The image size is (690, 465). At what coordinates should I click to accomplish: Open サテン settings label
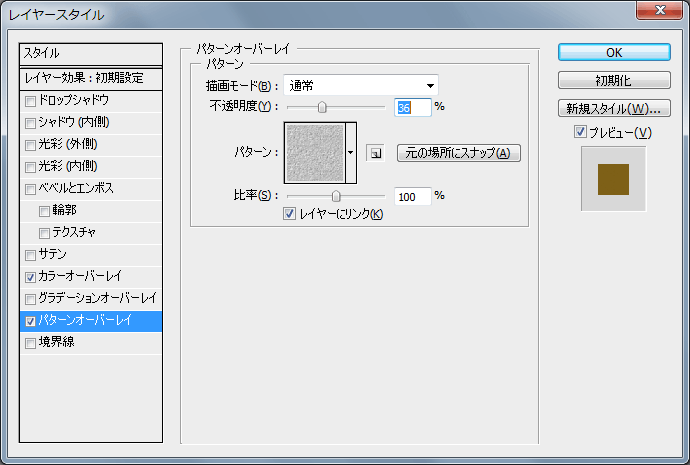pos(52,254)
